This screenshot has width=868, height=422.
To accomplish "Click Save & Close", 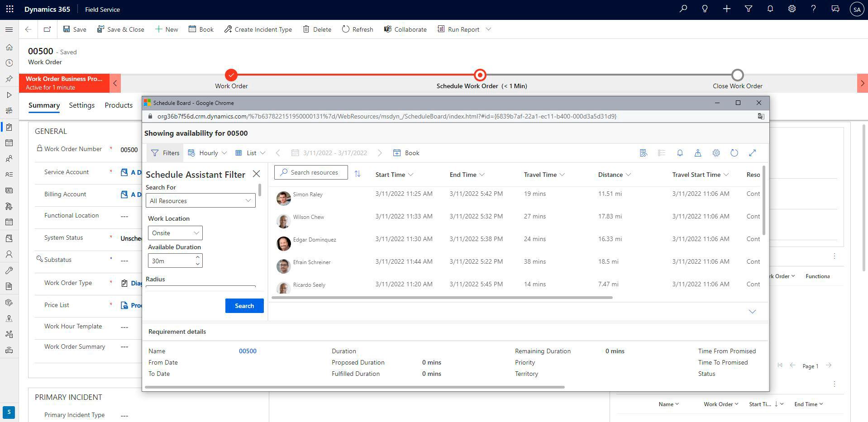I will pos(121,29).
